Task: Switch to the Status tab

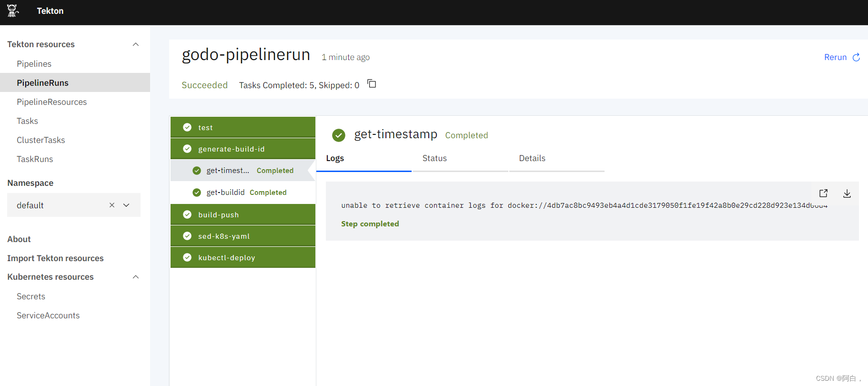Action: pyautogui.click(x=460, y=159)
